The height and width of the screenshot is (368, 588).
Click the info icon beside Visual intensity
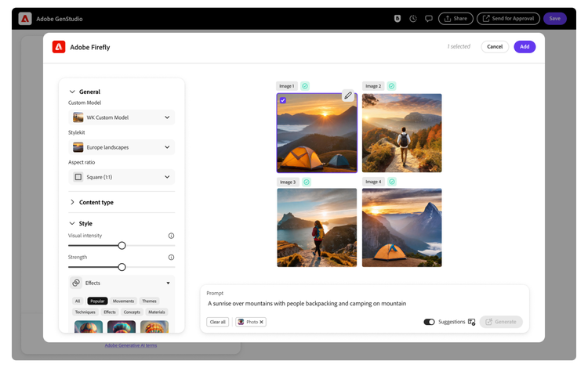click(x=171, y=236)
